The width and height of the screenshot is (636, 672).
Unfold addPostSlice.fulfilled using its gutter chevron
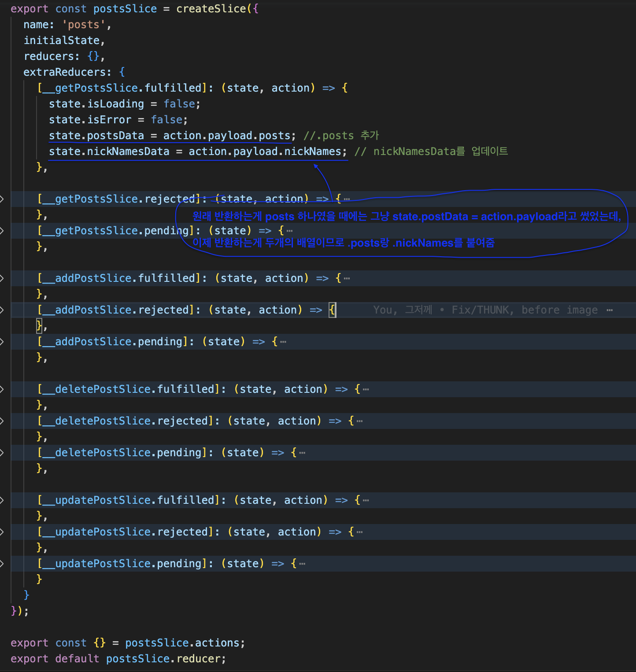tap(2, 278)
